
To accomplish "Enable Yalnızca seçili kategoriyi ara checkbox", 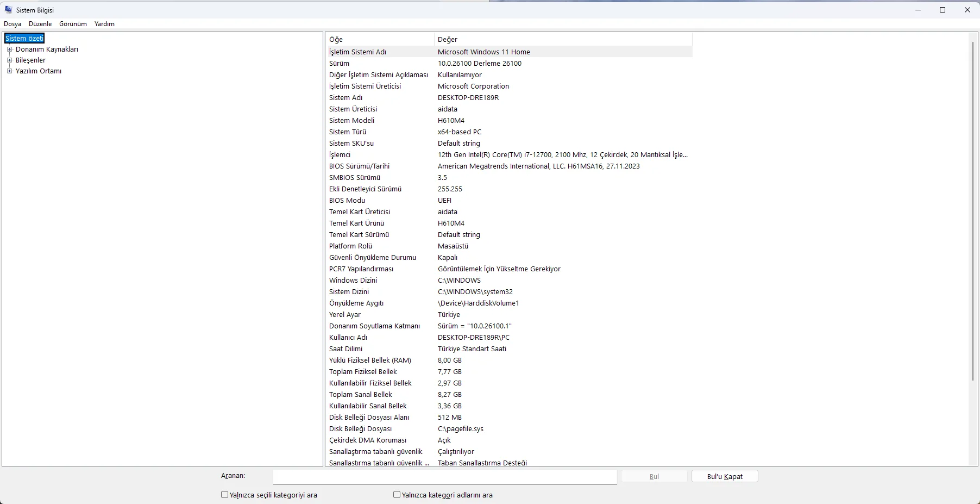I will point(224,495).
